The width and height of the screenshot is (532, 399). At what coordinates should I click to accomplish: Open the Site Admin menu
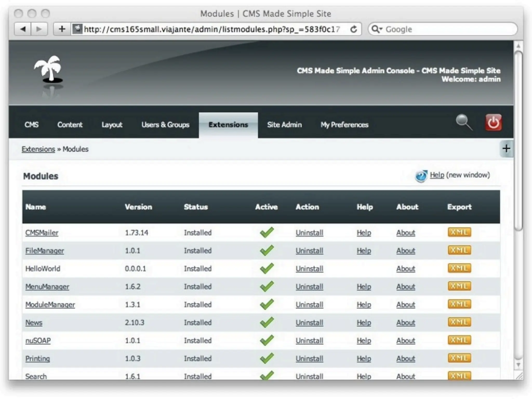pyautogui.click(x=284, y=125)
